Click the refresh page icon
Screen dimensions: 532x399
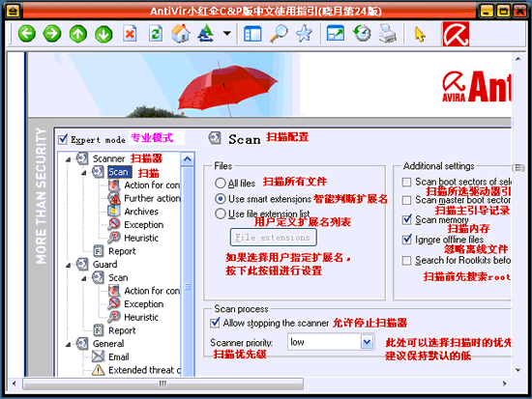point(156,34)
